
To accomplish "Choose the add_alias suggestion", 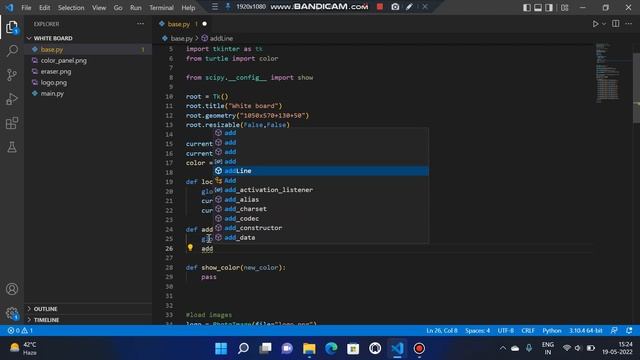I will click(x=321, y=200).
